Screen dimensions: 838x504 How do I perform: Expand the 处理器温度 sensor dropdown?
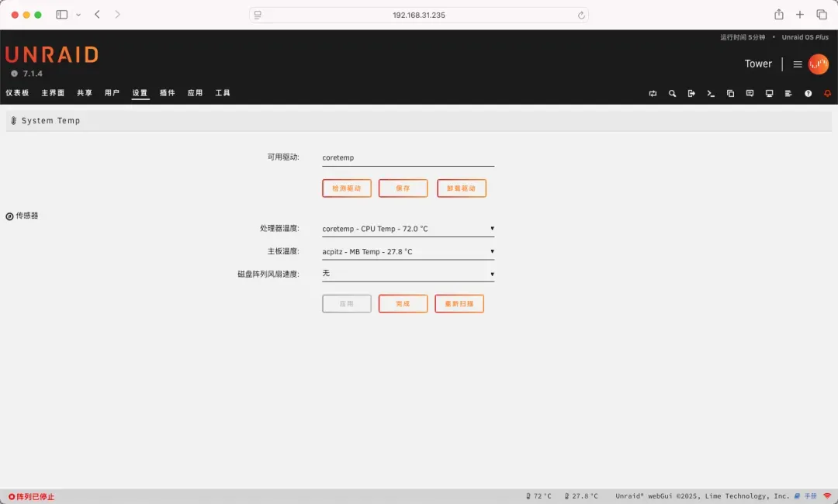pos(407,229)
